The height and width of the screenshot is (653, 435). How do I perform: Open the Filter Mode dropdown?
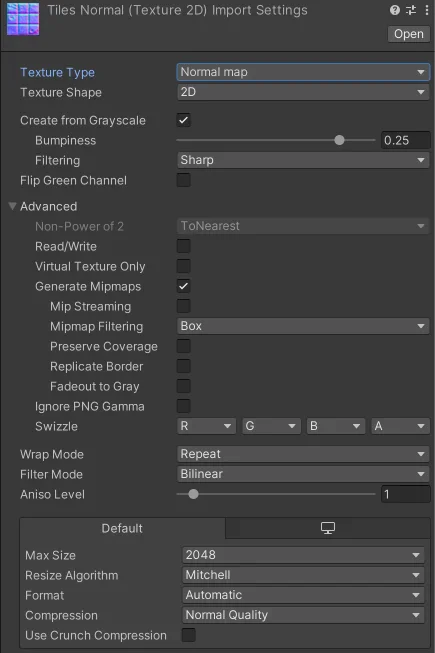coord(303,474)
